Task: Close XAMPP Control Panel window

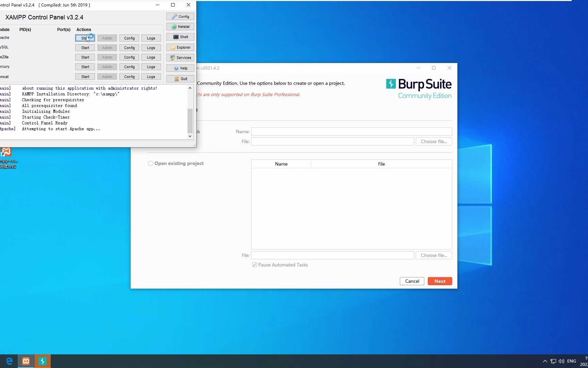Action: pos(189,5)
